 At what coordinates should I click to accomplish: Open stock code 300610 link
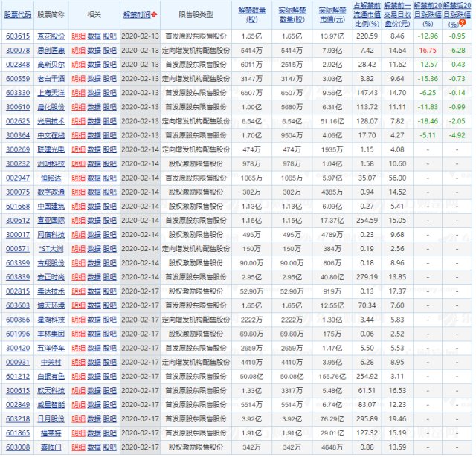18,107
